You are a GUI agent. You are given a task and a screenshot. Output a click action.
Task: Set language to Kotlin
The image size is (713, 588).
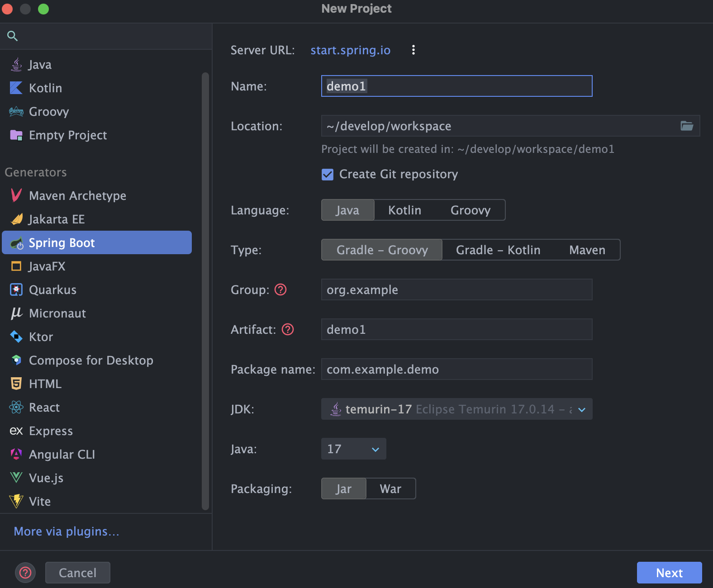pos(404,210)
